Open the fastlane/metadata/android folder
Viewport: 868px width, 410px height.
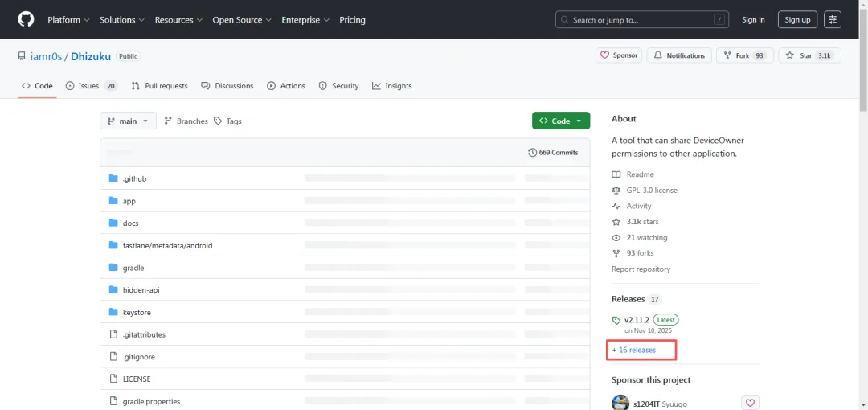coord(168,245)
